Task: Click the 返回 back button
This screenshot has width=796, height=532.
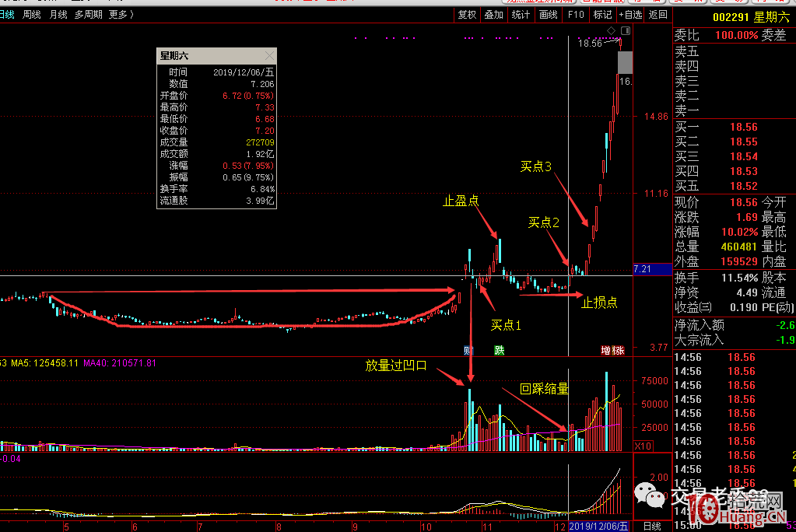Action: (x=658, y=15)
